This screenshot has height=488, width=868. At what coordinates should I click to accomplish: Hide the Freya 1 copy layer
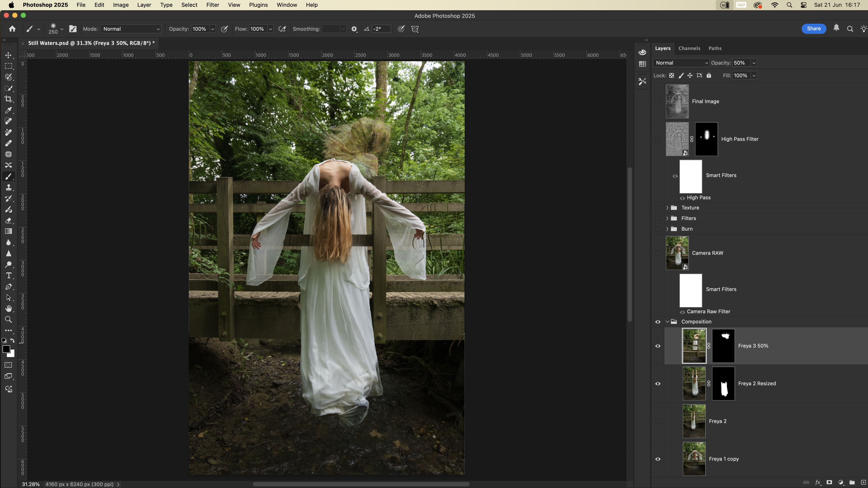[x=658, y=459]
